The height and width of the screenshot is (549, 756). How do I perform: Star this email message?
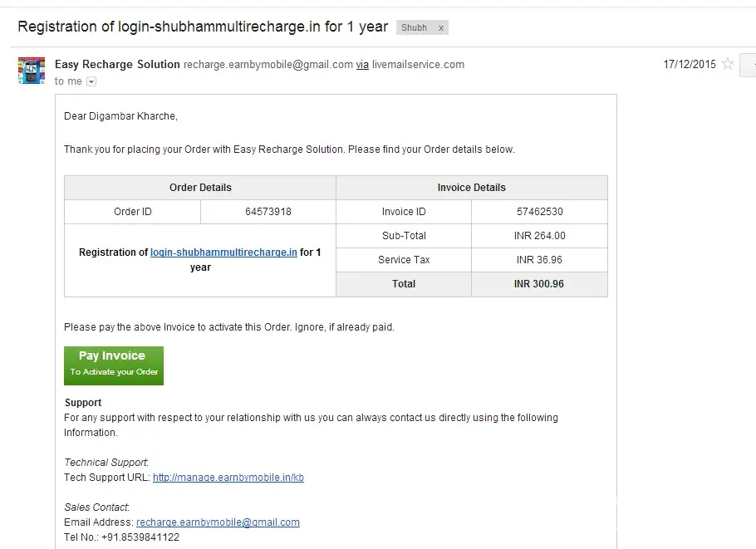(728, 64)
